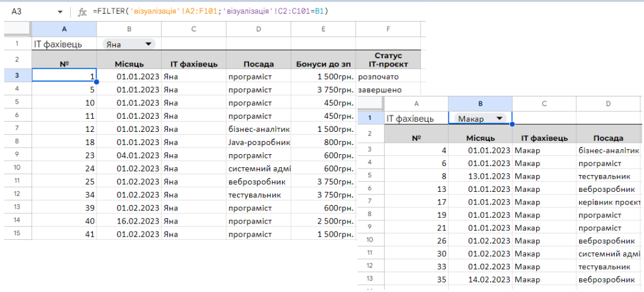Image resolution: width=644 pixels, height=292 pixels.
Task: Open the Яна dropdown chip
Action: click(128, 44)
